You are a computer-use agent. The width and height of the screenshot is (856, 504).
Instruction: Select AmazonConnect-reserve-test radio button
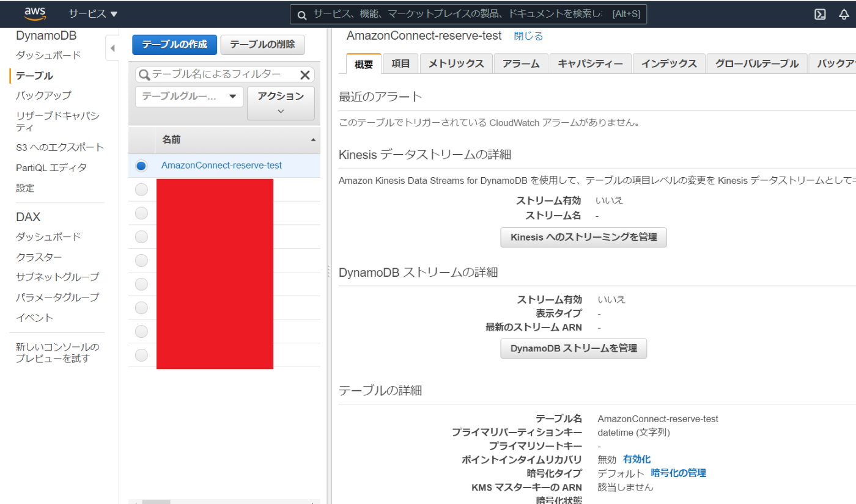(141, 166)
